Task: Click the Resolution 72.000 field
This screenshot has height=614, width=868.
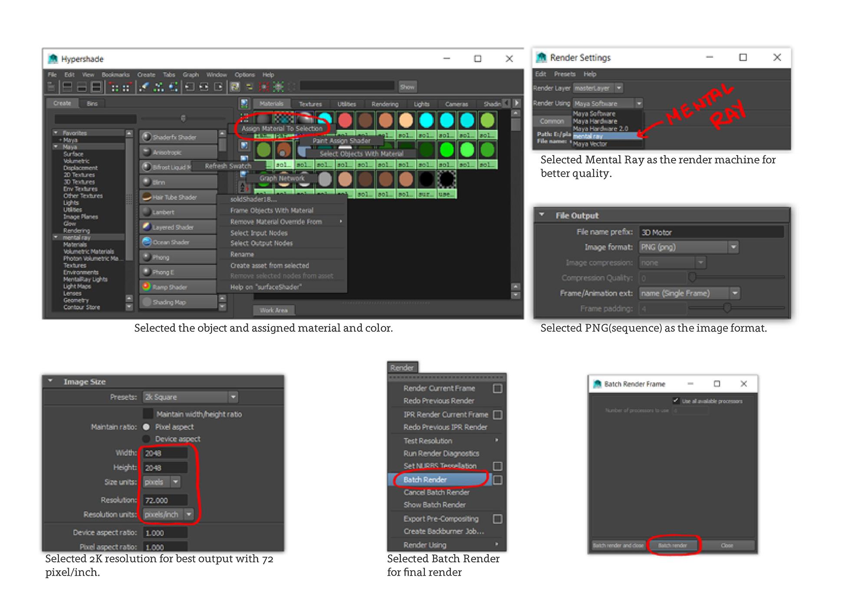Action: coord(165,500)
